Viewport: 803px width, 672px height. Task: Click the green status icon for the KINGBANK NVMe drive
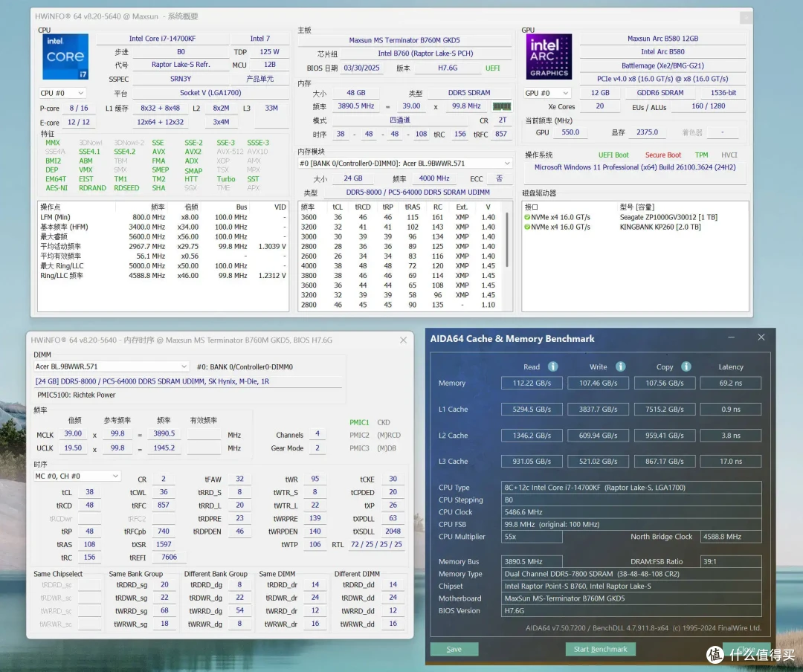click(527, 227)
